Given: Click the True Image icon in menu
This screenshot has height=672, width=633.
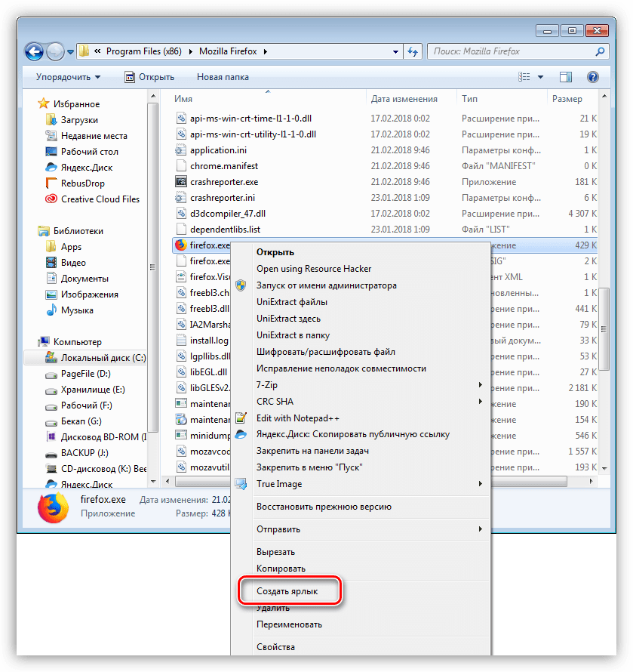Looking at the screenshot, I should 241,484.
